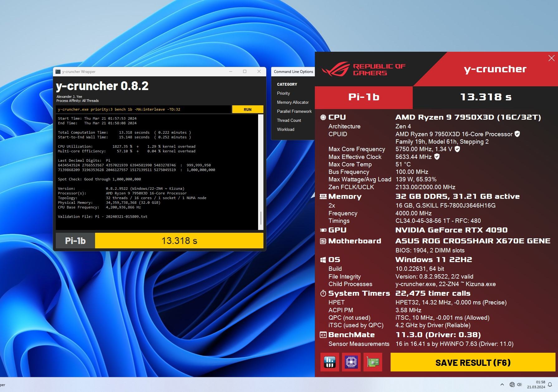Click the 'AMD Ryzen 9 7950X3D (16C/32T)' heading
This screenshot has height=392, width=558.
(468, 117)
